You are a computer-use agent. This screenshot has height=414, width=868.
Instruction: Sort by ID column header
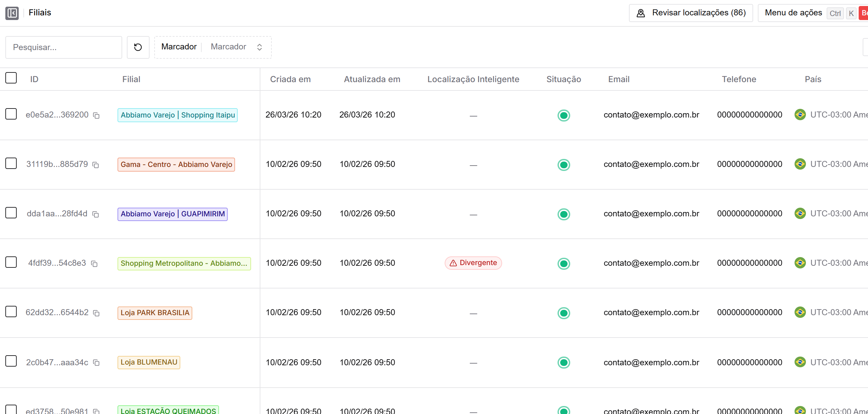click(x=34, y=79)
